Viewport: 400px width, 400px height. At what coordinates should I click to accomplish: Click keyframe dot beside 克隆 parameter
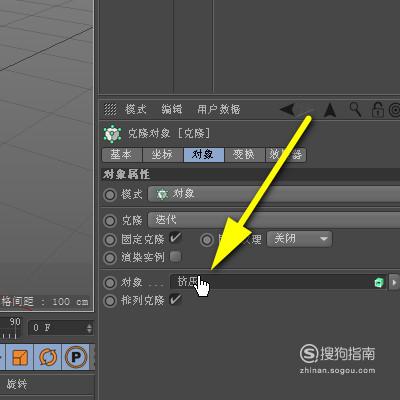pyautogui.click(x=110, y=221)
